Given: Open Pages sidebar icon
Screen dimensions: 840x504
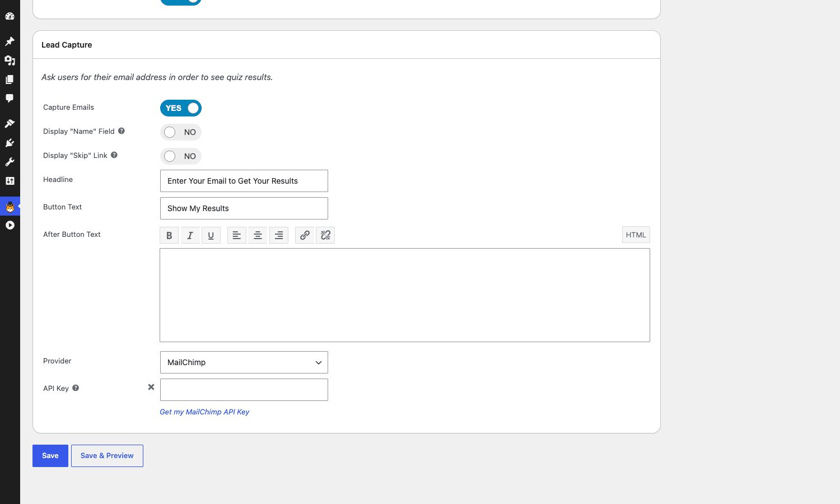Looking at the screenshot, I should (x=10, y=79).
